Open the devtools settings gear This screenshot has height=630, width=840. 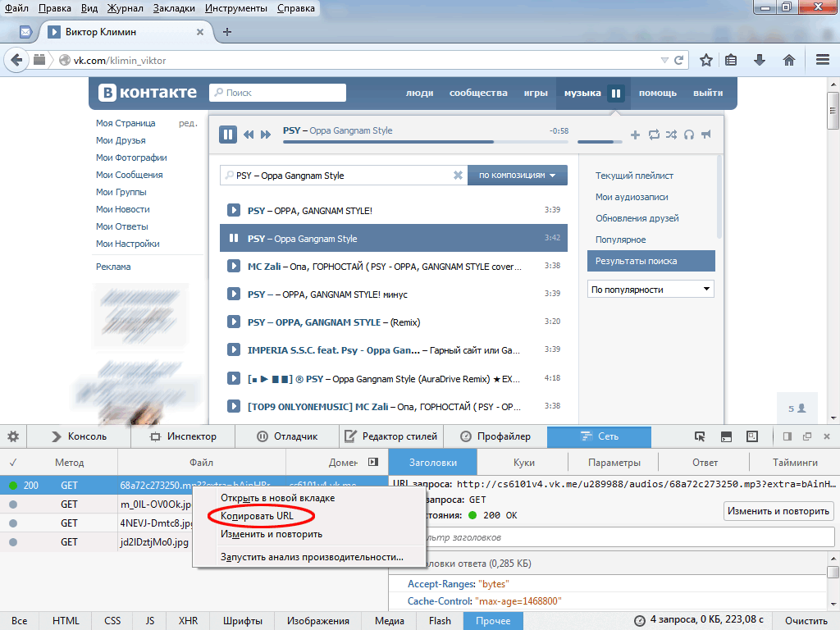click(x=13, y=436)
